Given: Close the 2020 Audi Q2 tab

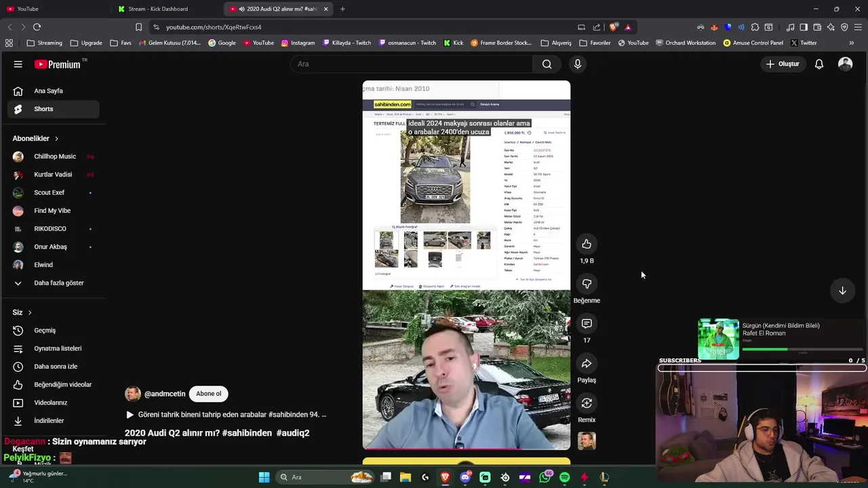Looking at the screenshot, I should 325,9.
